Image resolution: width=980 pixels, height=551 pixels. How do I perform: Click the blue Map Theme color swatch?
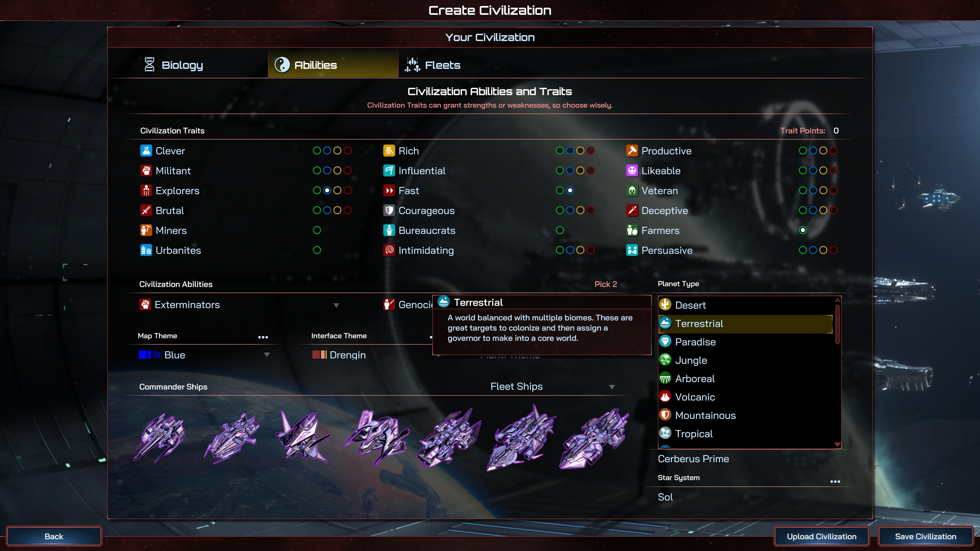145,355
